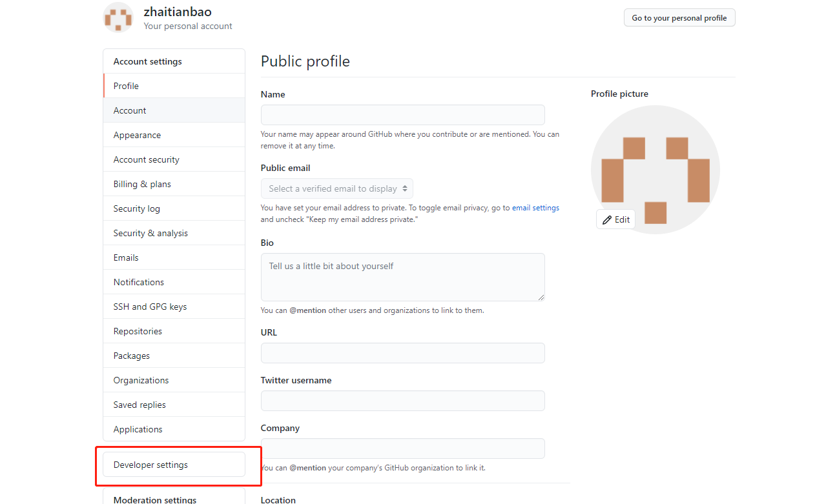Click the Twitter username field

402,400
